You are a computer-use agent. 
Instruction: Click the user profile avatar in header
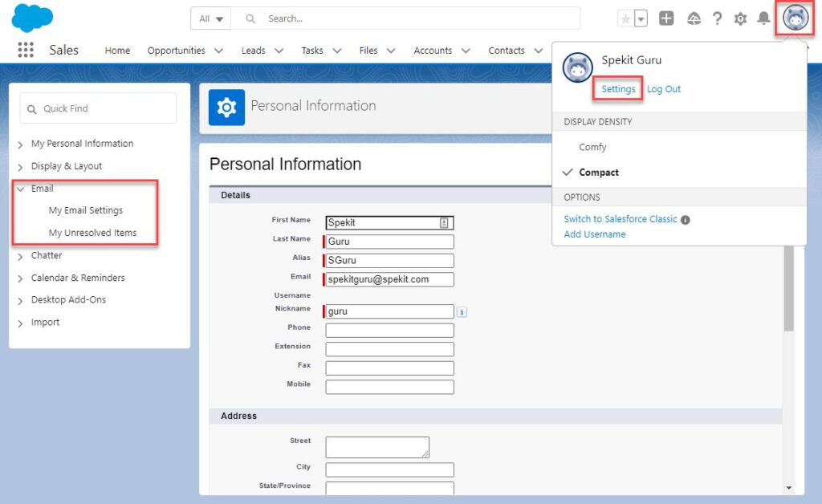[x=796, y=18]
